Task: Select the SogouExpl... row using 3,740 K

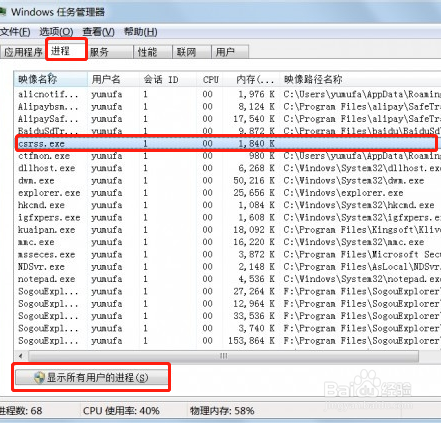Action: (x=228, y=329)
